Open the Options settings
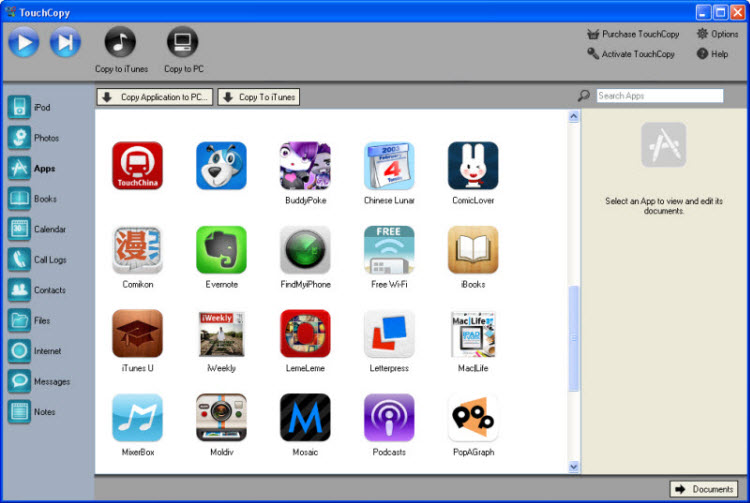Viewport: 750px width, 503px height. [717, 34]
